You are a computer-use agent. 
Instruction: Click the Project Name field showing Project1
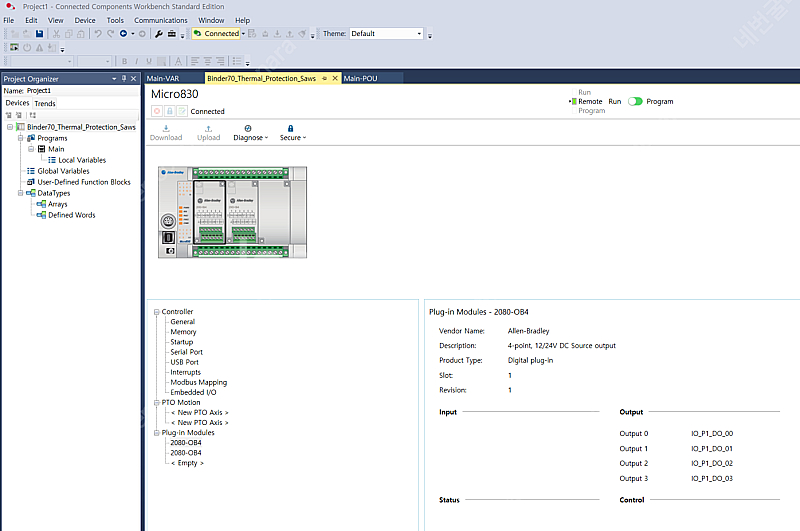82,91
